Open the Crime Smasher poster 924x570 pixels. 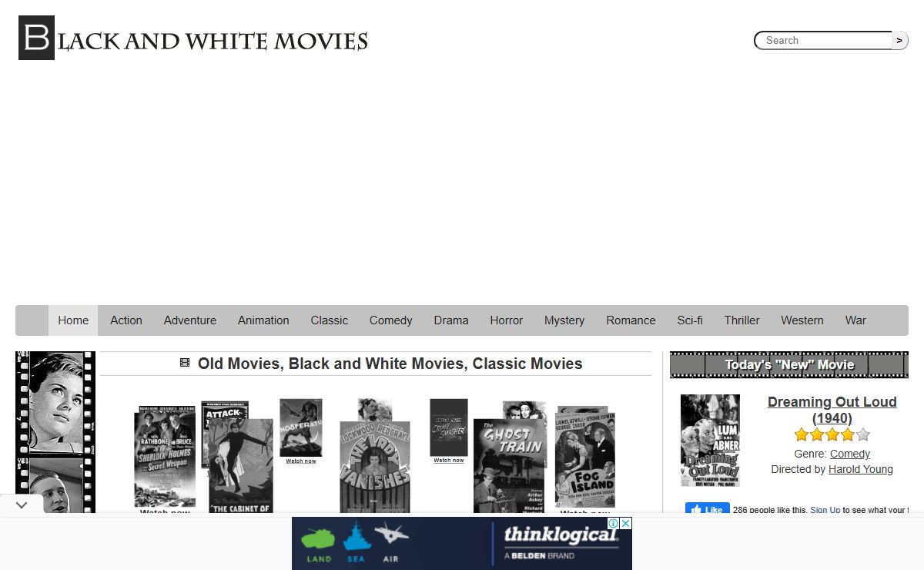449,427
